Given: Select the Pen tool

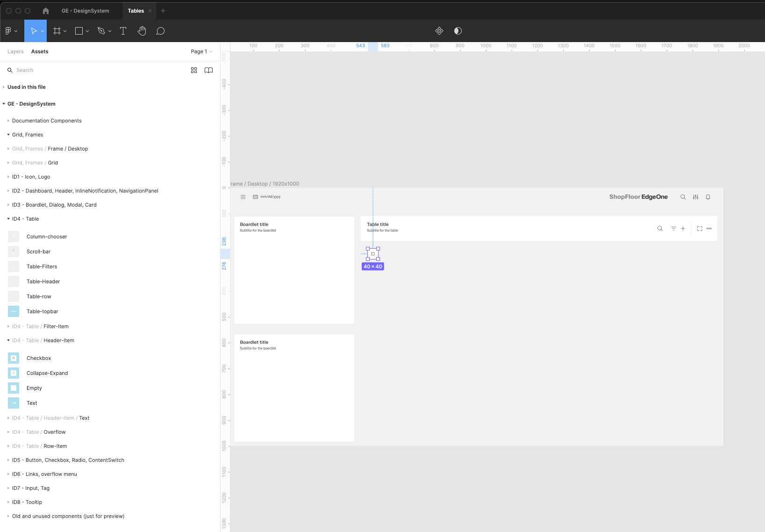Looking at the screenshot, I should pos(101,31).
